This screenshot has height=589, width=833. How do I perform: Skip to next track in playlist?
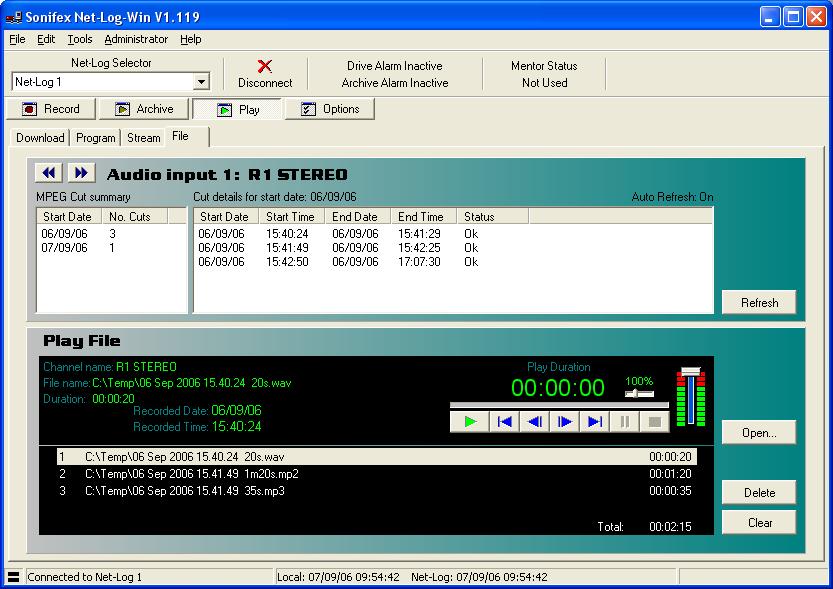594,422
